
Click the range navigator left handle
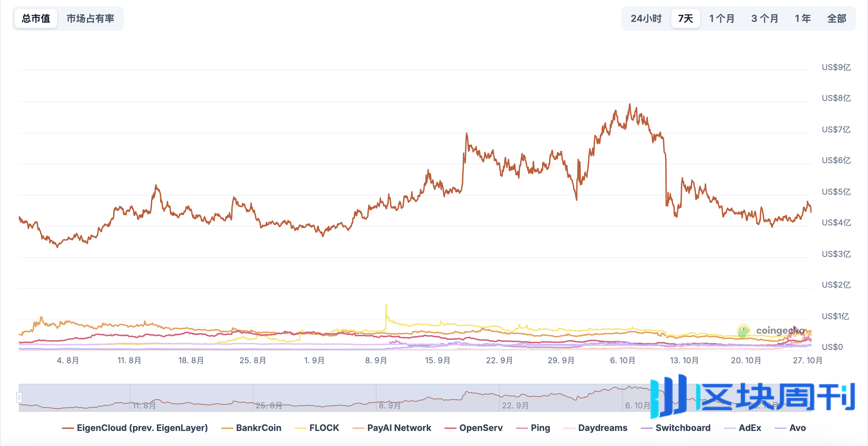pyautogui.click(x=19, y=397)
